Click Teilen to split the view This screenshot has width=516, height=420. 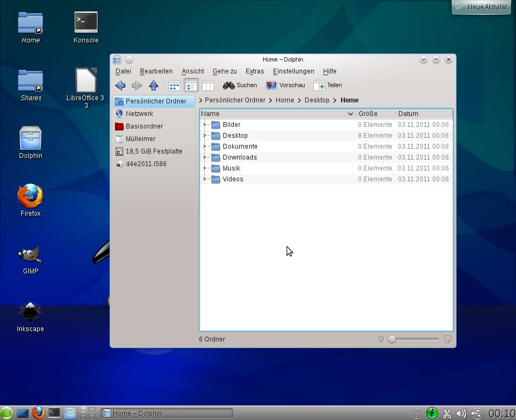click(328, 86)
